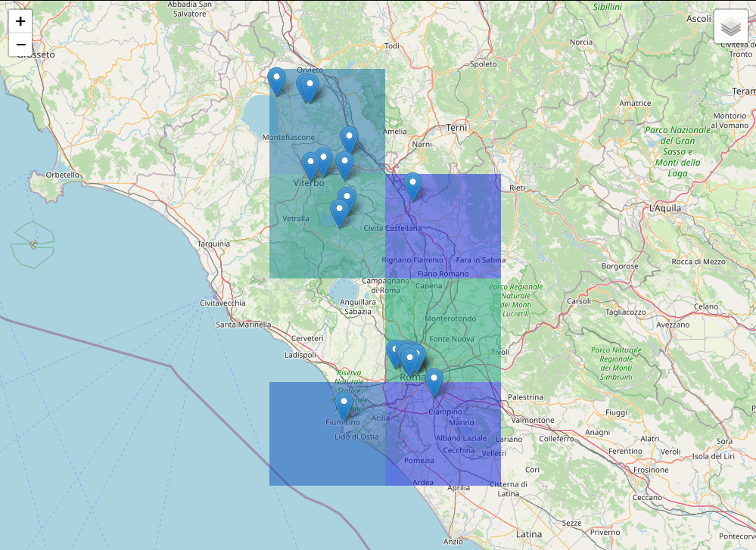This screenshot has width=756, height=550.
Task: Click the Terni city label
Action: pyautogui.click(x=456, y=128)
